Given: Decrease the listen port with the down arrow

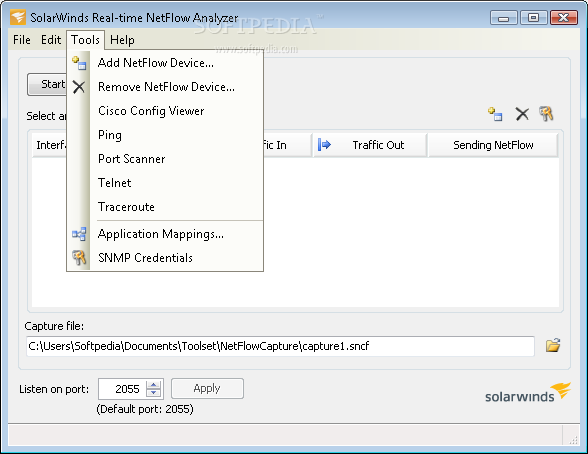Looking at the screenshot, I should pos(153,393).
